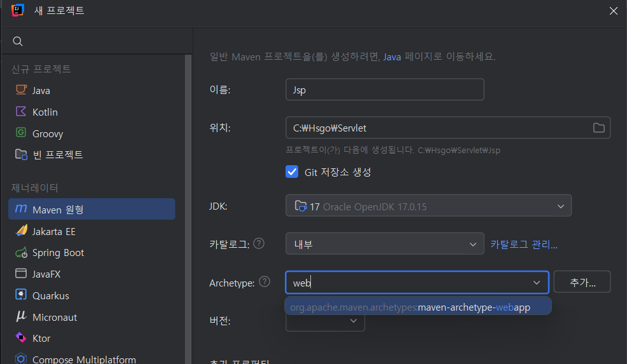
Task: Expand the Archetype combo box arrow
Action: pos(537,283)
